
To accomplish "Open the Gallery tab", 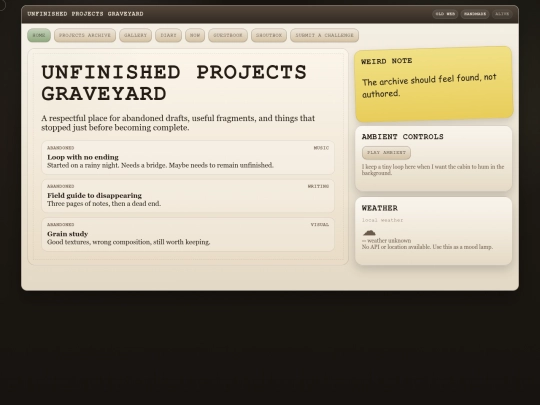I will (x=135, y=35).
